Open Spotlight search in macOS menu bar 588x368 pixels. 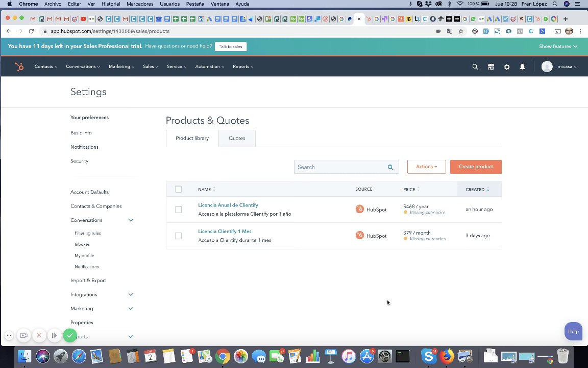[555, 4]
